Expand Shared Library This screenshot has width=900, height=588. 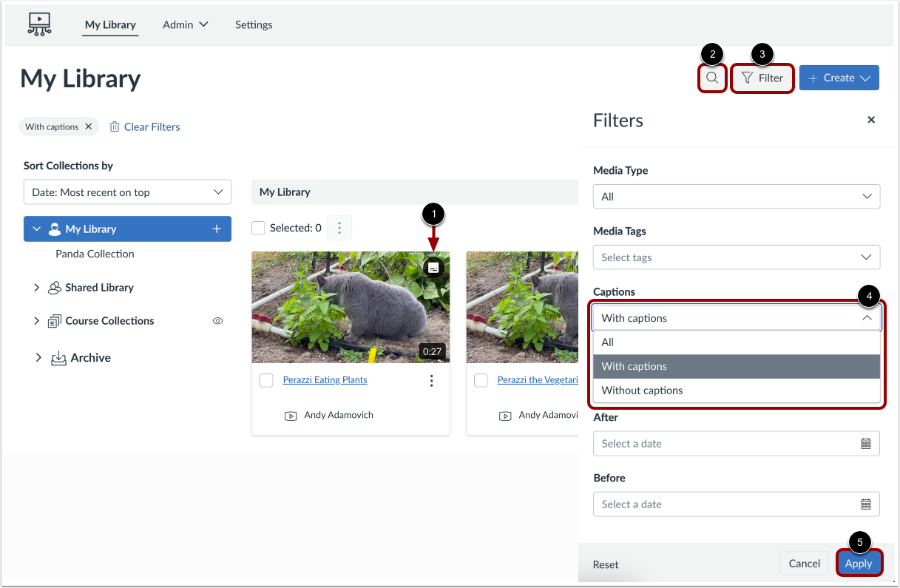pyautogui.click(x=36, y=288)
